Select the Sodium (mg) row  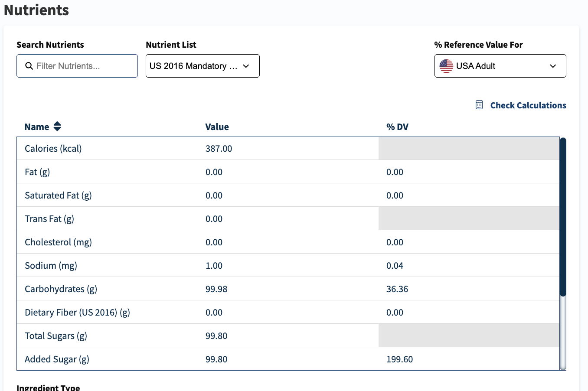click(x=288, y=265)
